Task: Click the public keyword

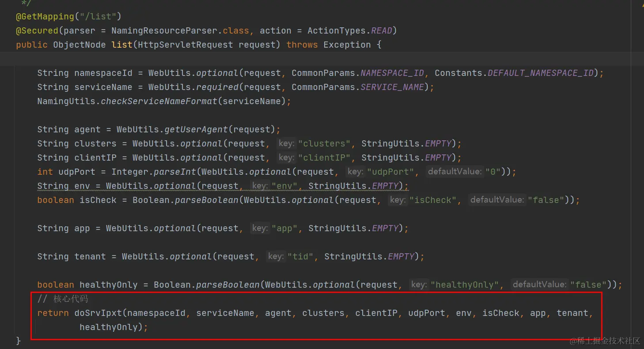Action: tap(32, 45)
